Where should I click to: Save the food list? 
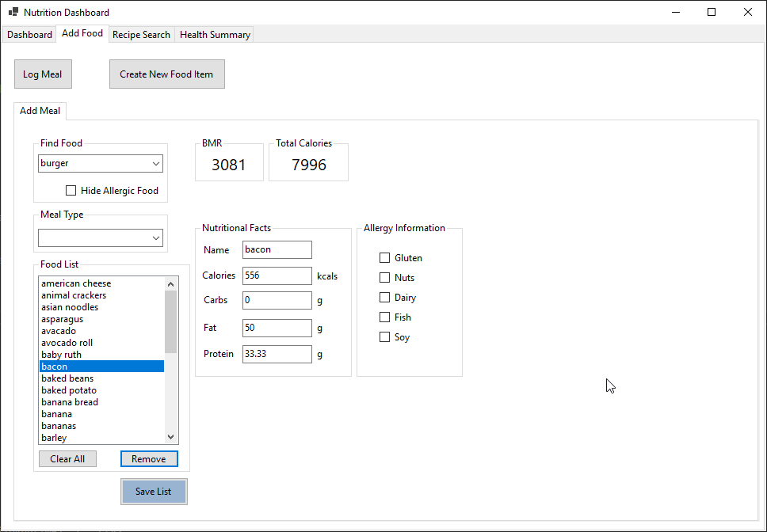click(154, 492)
